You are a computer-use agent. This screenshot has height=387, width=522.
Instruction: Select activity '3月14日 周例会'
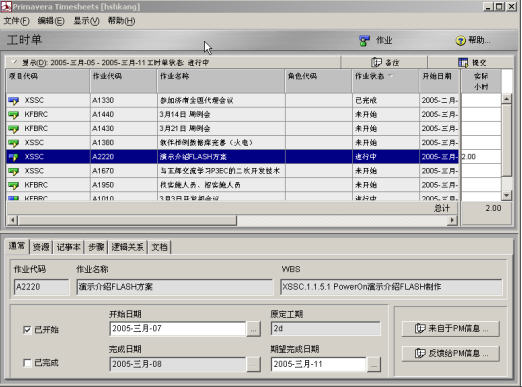[221, 115]
